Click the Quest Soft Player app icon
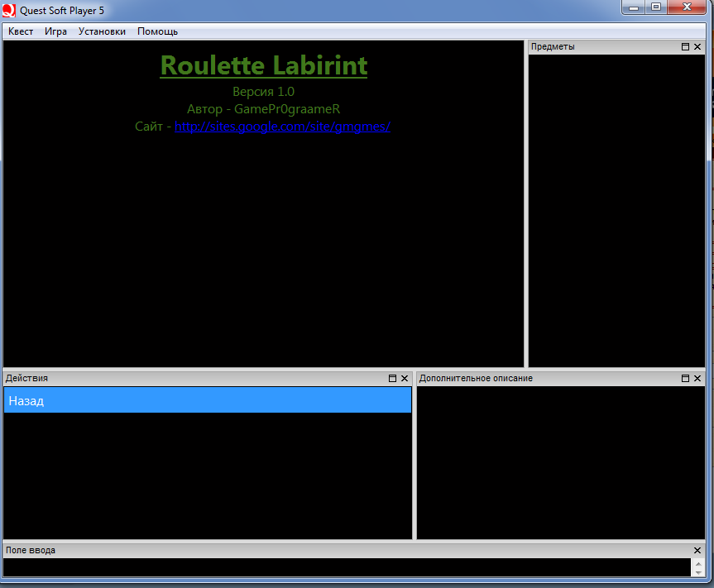The width and height of the screenshot is (714, 588). pyautogui.click(x=8, y=10)
